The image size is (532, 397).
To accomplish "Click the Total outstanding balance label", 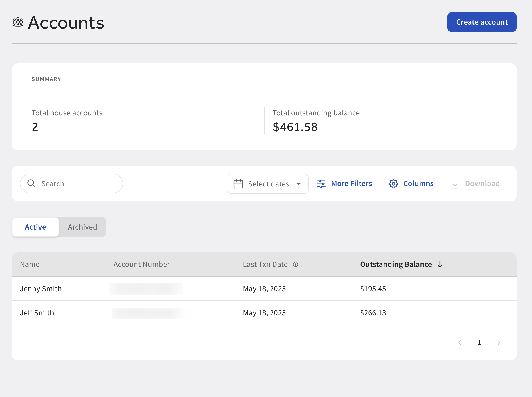I will 316,113.
